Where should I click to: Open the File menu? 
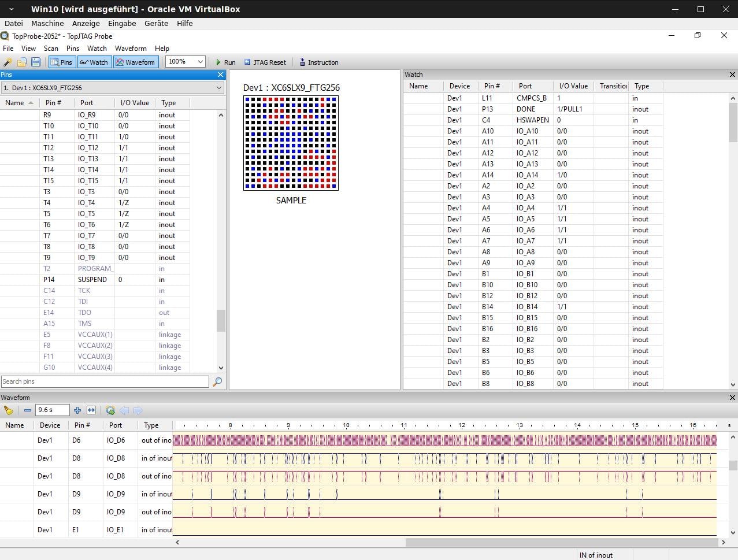8,49
